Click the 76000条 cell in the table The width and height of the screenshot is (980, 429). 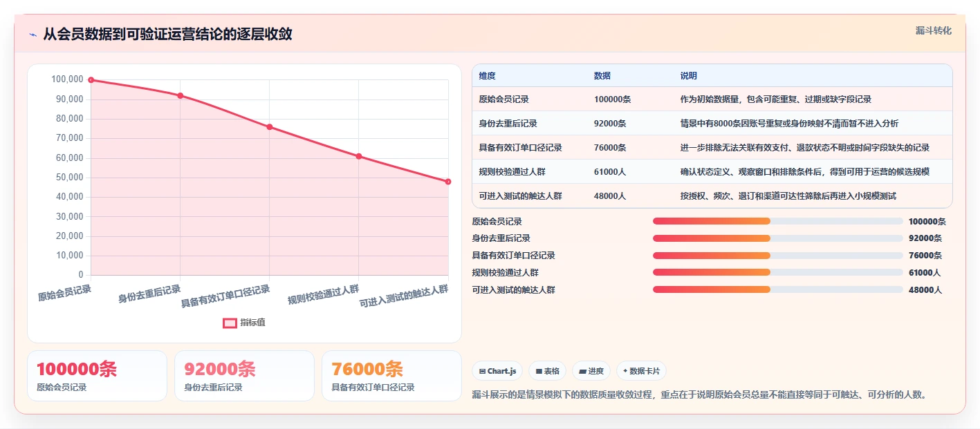point(630,148)
